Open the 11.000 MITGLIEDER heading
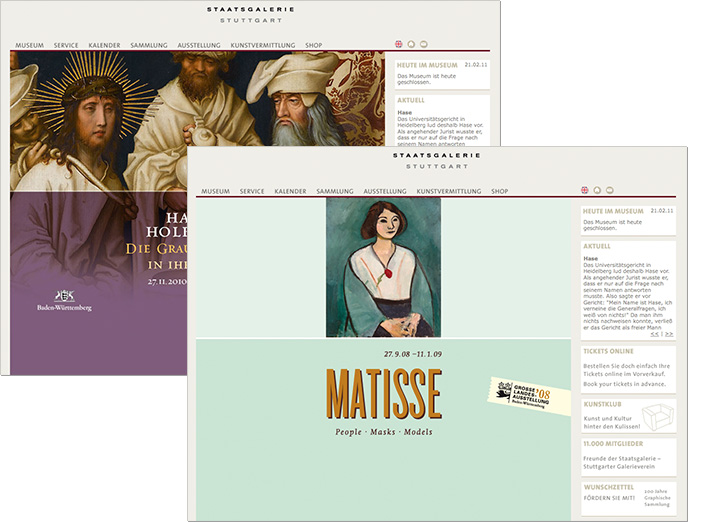The height and width of the screenshot is (522, 725). pyautogui.click(x=613, y=443)
